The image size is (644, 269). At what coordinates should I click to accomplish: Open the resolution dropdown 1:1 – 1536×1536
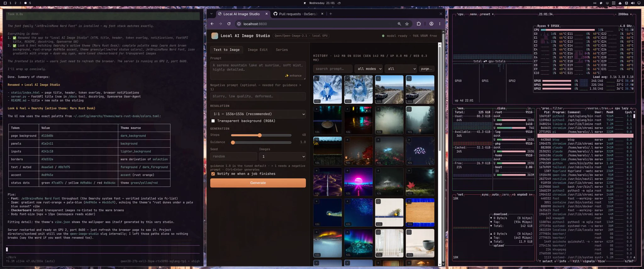click(258, 114)
